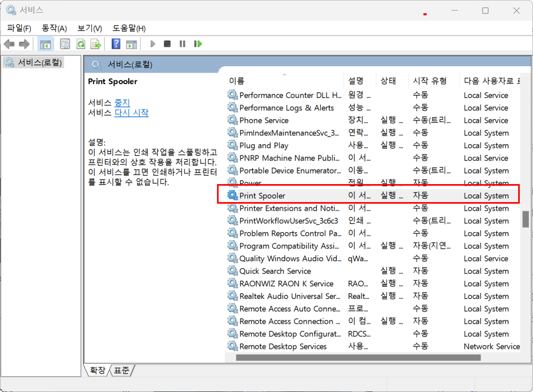Select Problem Reports Control Panel service name
Screen dimensions: 533x392
coord(290,233)
